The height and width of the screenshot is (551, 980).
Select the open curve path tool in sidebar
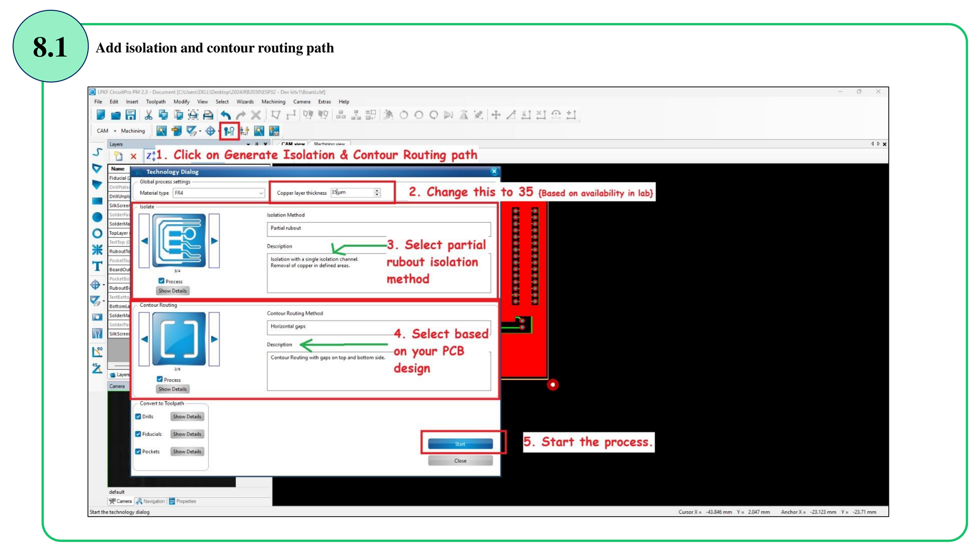[98, 152]
